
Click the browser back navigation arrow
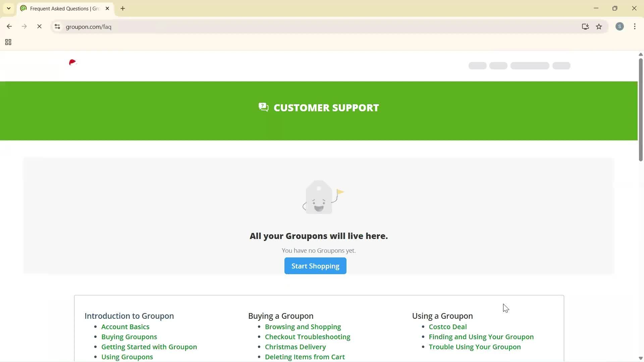(x=9, y=26)
